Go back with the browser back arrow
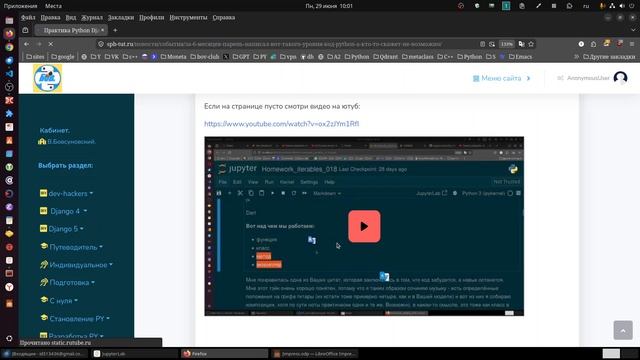Screen dimensions: 640x360 pos(27,44)
